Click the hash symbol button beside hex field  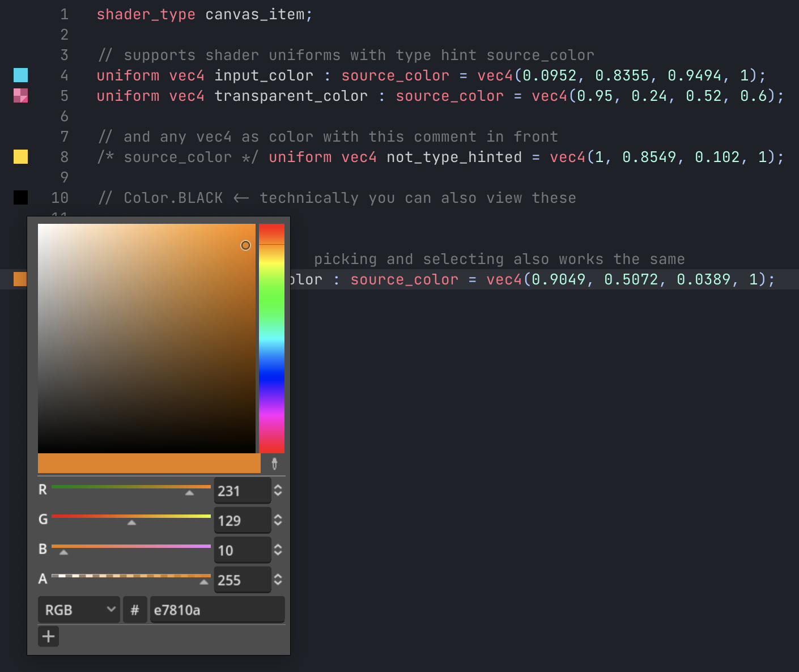click(x=135, y=610)
